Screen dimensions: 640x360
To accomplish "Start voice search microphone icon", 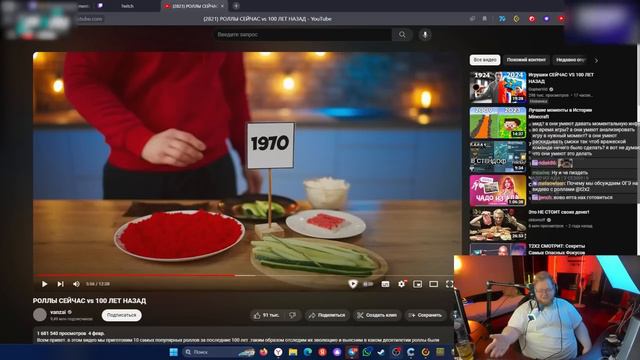I will coord(425,35).
